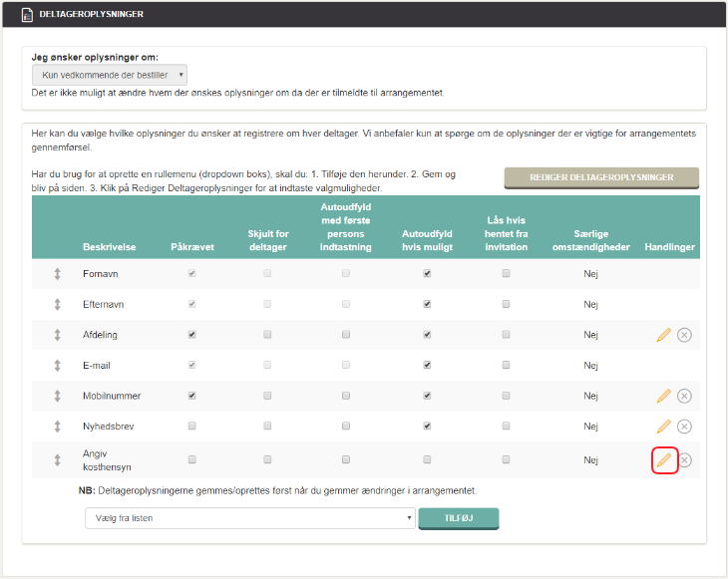Check Skjult for deltager on Nyhedsbrev row
Screen dimensions: 728x579
(267, 426)
